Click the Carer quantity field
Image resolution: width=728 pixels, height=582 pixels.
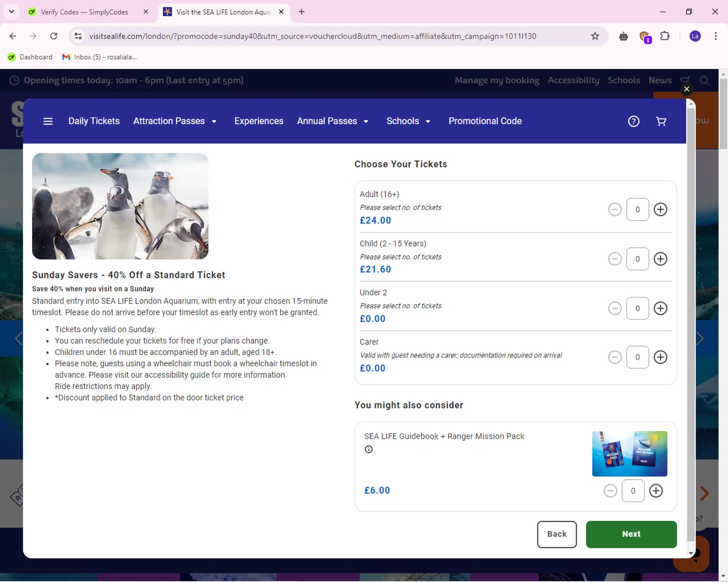[x=638, y=357]
